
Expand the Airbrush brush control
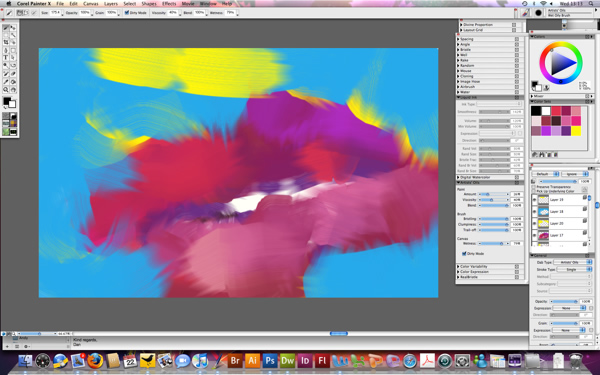coord(458,87)
